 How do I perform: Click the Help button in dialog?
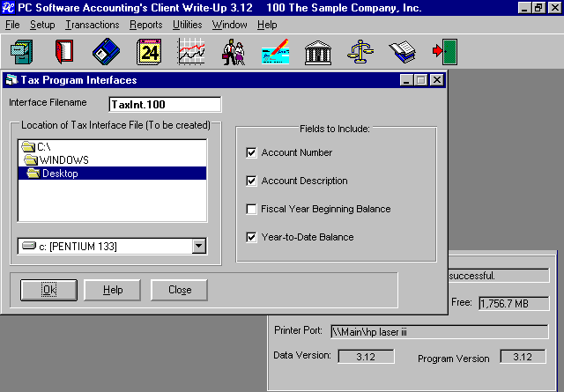[x=113, y=290]
